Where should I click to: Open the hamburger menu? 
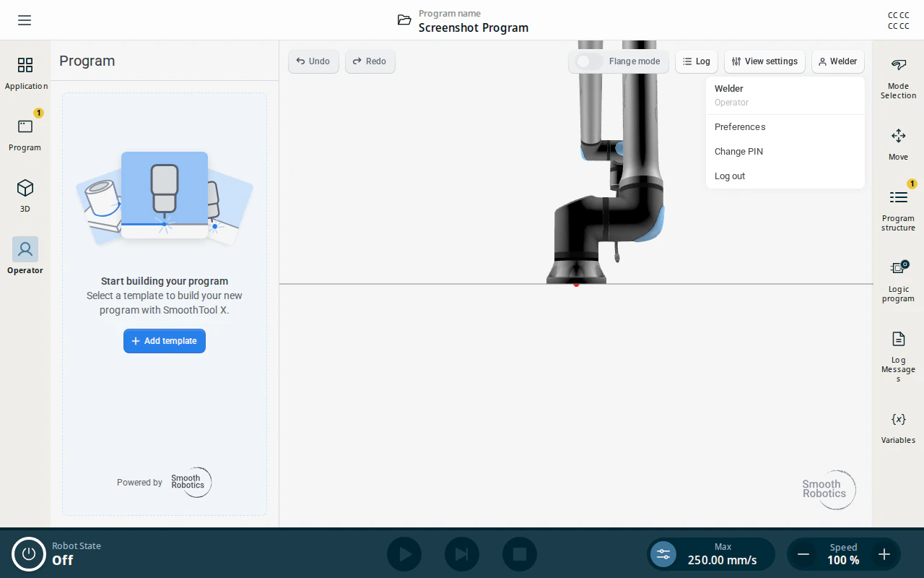point(25,20)
